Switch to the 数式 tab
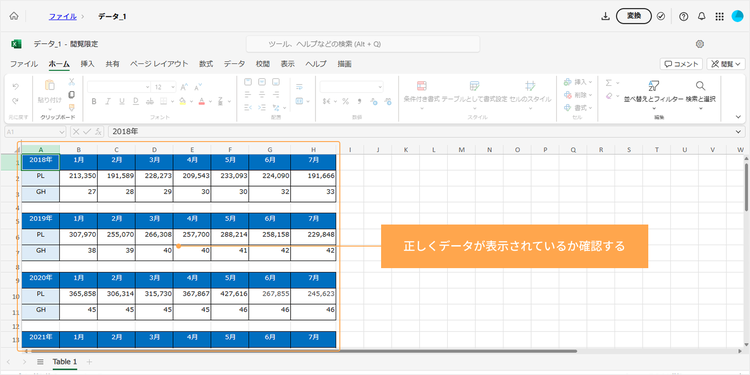Screen dimensions: 750x375 pos(206,64)
